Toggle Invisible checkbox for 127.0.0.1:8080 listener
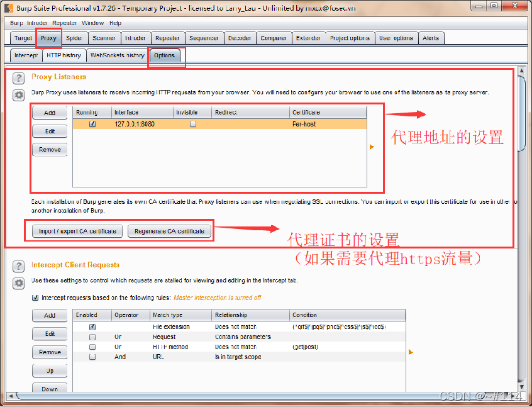Viewport: 532px width, 407px height. [193, 124]
